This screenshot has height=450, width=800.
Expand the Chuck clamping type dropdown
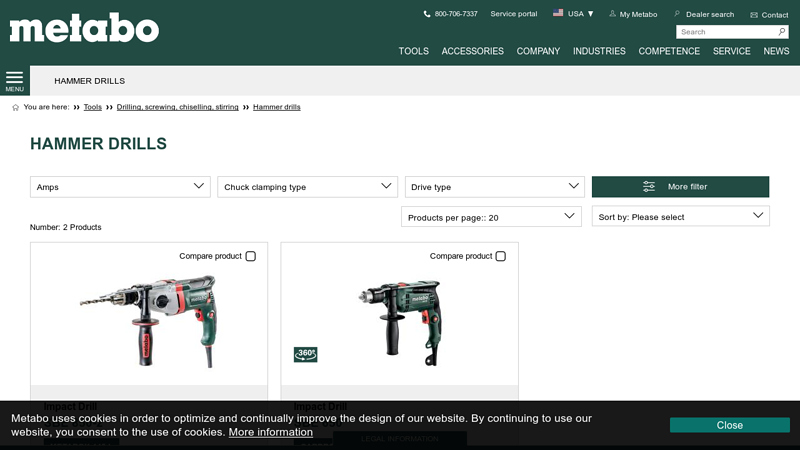(x=308, y=187)
